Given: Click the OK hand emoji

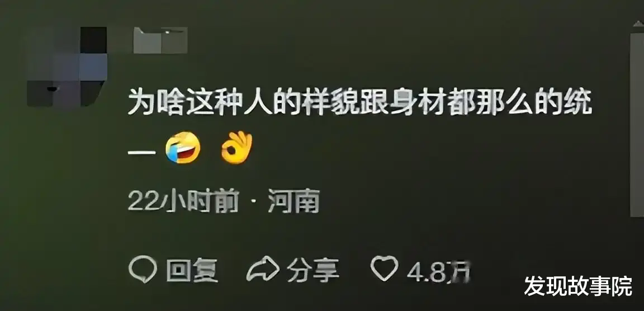Looking at the screenshot, I should [236, 148].
